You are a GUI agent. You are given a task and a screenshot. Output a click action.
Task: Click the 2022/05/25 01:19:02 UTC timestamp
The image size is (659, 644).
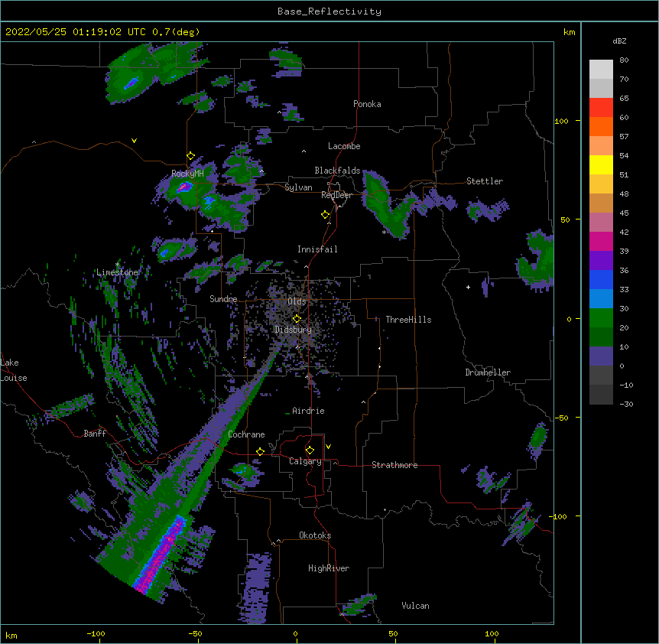[x=76, y=32]
